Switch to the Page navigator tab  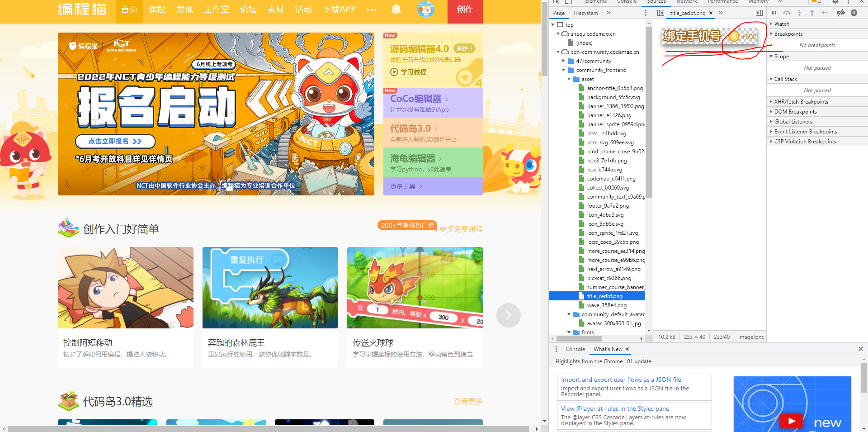point(559,13)
